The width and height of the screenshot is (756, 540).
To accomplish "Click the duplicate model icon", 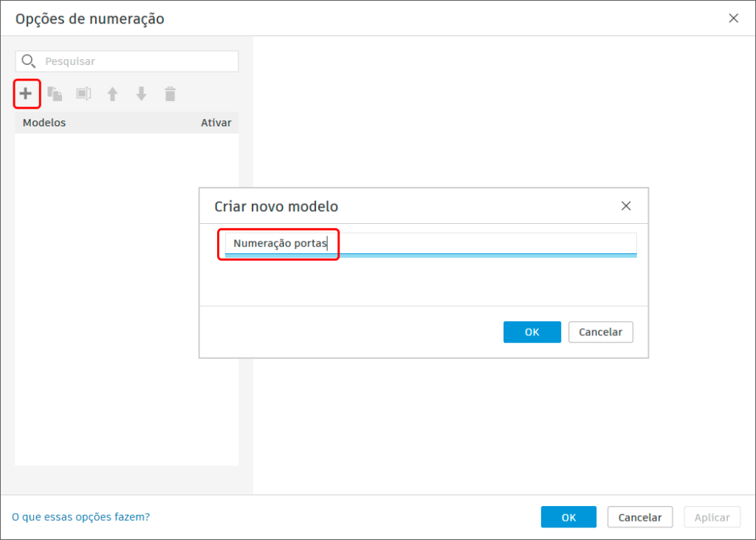I will tap(55, 94).
